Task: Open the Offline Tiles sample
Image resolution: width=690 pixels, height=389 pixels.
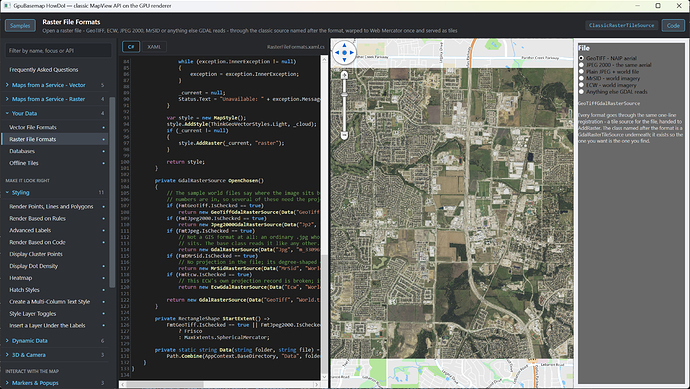Action: 55,163
